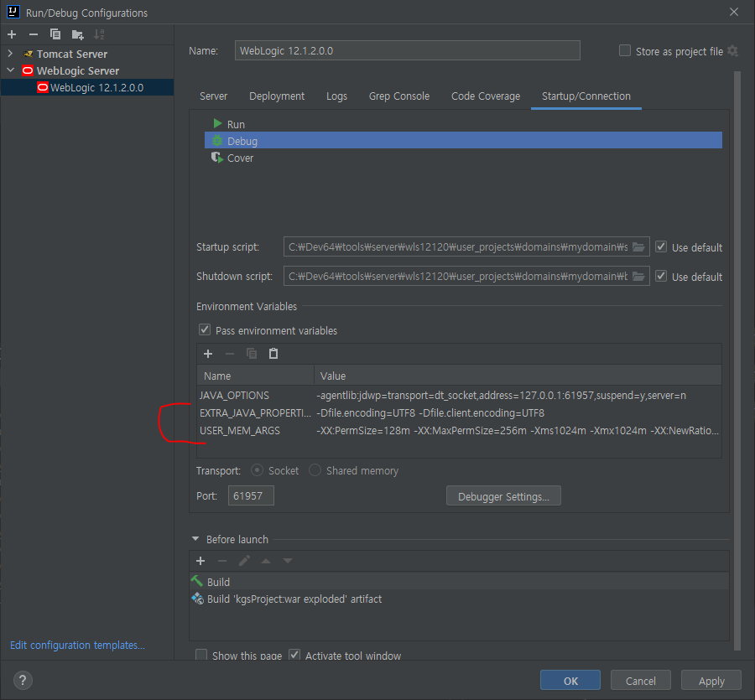Browse for Shutdown script file
755x700 pixels.
pyautogui.click(x=638, y=277)
